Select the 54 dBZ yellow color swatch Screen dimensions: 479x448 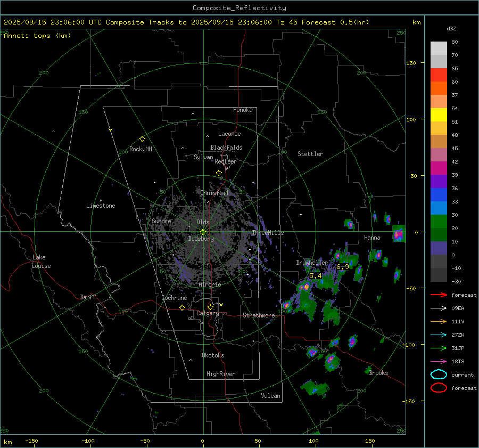coord(439,115)
